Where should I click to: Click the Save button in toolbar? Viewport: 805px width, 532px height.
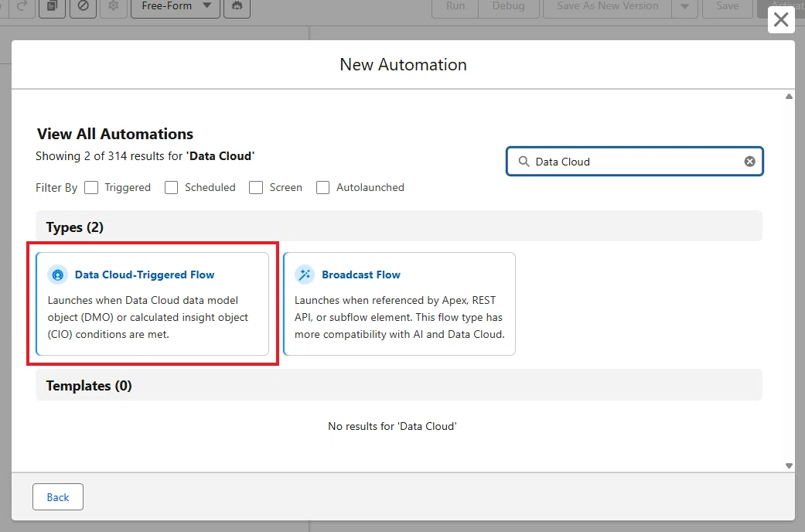point(728,6)
